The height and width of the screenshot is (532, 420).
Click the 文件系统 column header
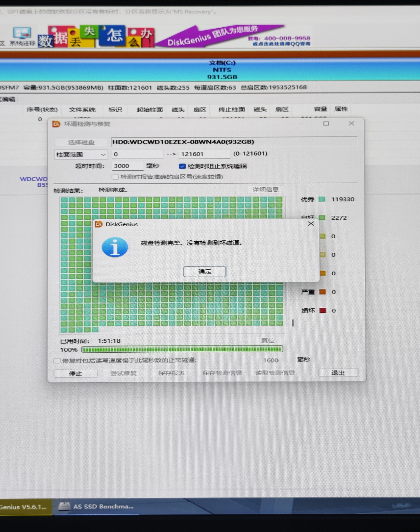[82, 110]
